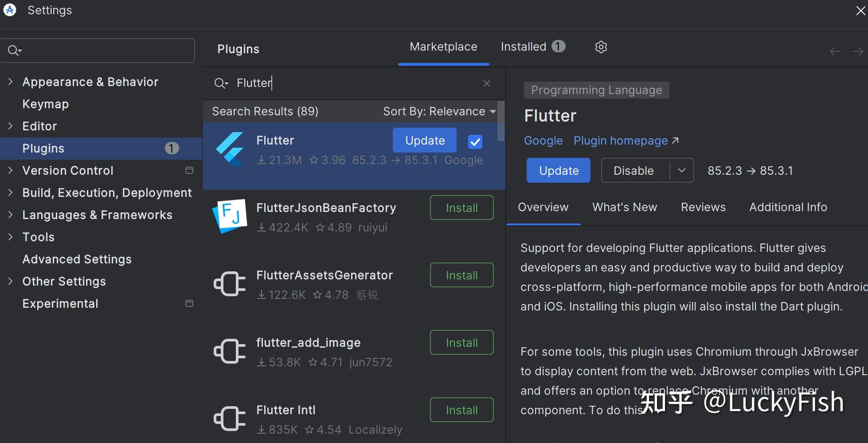The width and height of the screenshot is (868, 443).
Task: Click the back navigation arrow
Action: (x=835, y=52)
